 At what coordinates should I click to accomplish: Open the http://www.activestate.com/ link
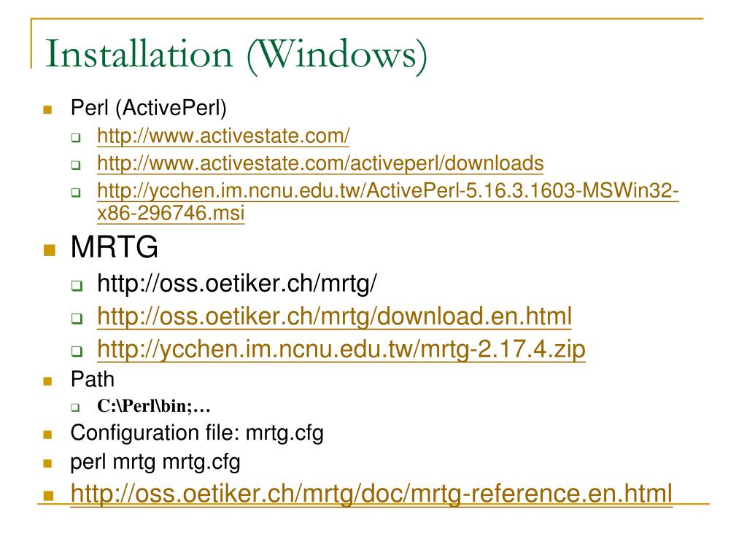223,136
